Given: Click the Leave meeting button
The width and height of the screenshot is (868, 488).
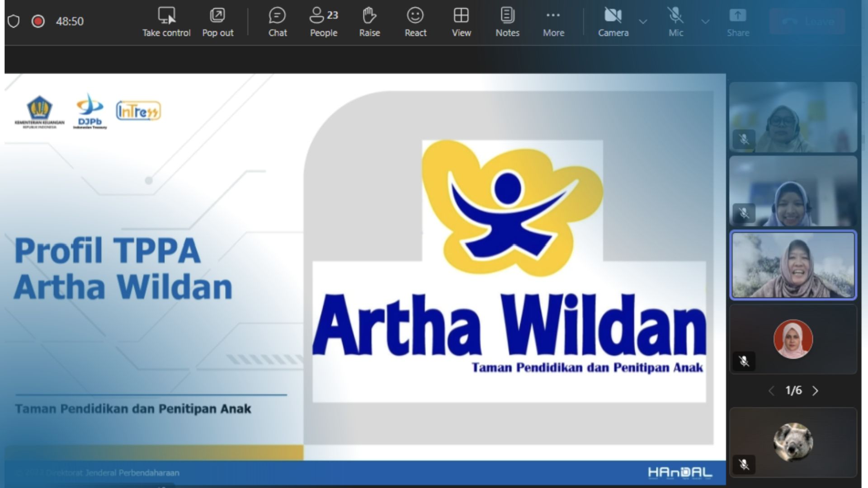Looking at the screenshot, I should 807,21.
